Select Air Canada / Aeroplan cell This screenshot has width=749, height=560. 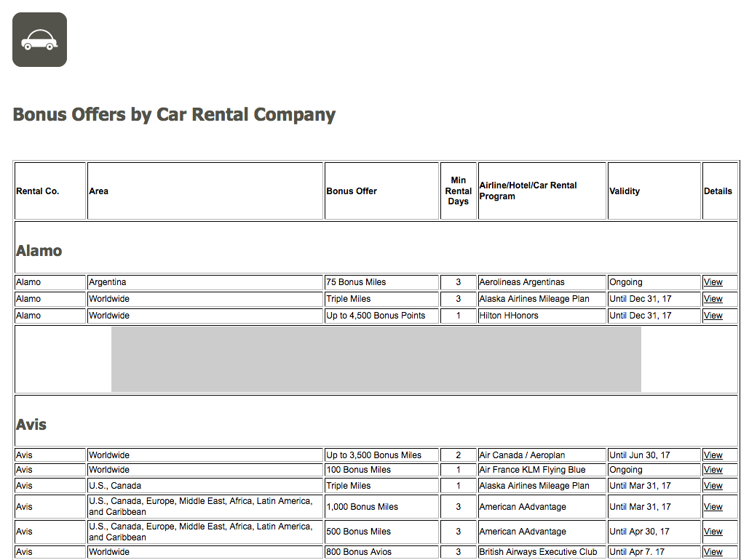(542, 455)
